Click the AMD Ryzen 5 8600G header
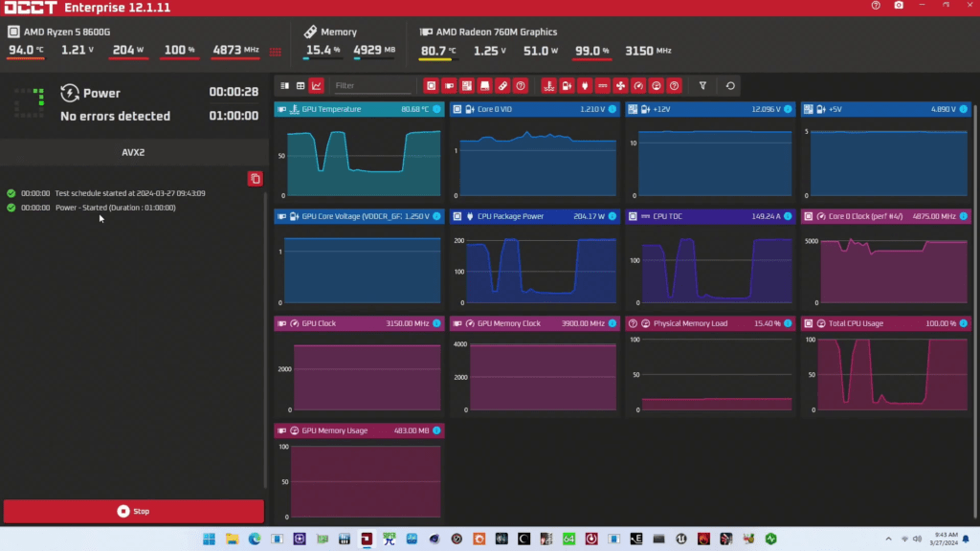This screenshot has width=980, height=551. tap(67, 32)
